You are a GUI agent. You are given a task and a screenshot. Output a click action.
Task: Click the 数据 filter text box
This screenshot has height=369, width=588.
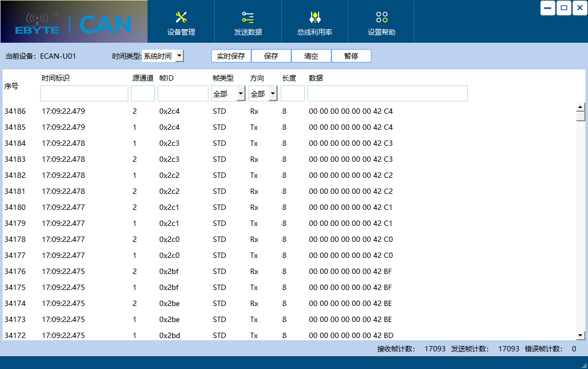click(387, 93)
